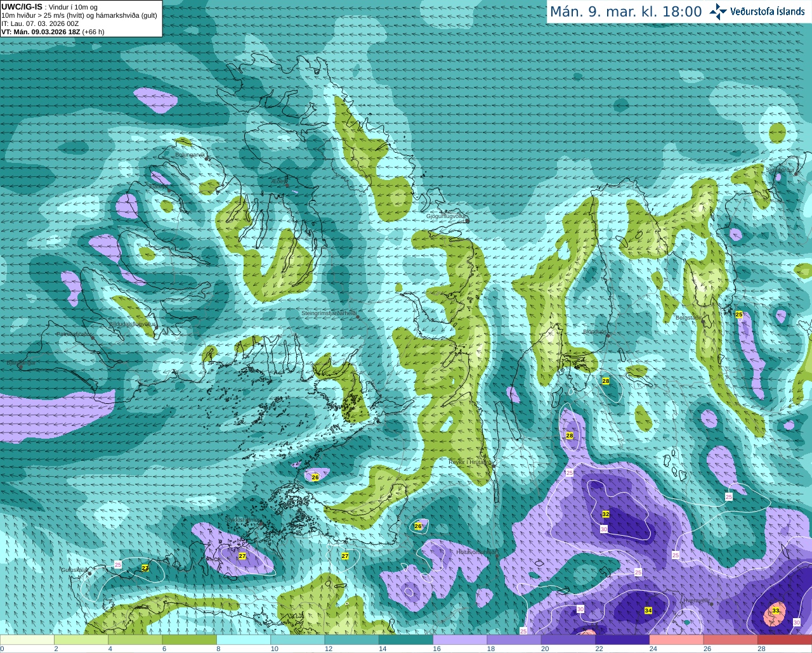Click the dark indigo 22–24 legend swatch
812x653 pixels.
click(x=622, y=640)
